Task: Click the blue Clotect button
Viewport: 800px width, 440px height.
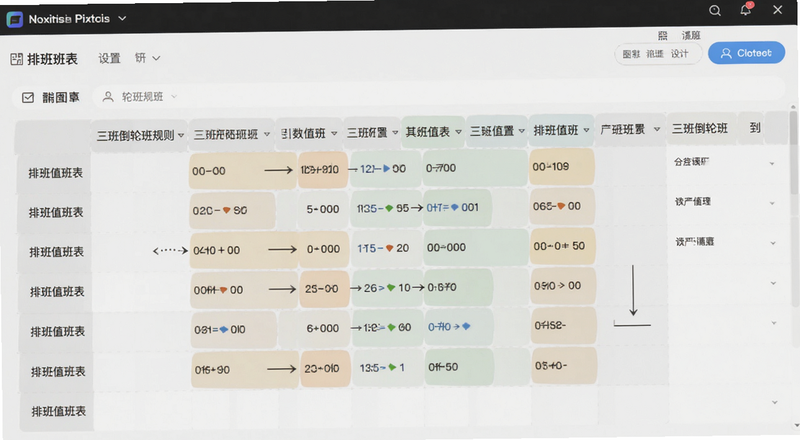Action: pos(746,53)
